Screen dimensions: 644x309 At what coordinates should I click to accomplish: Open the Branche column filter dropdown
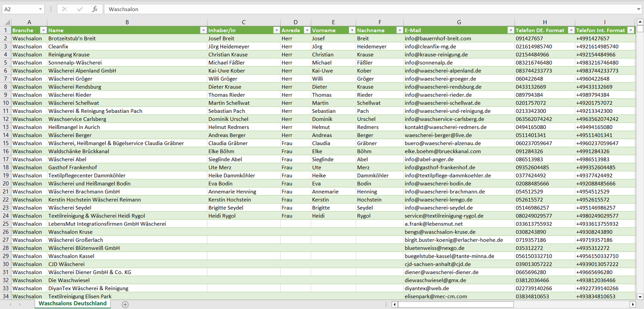click(43, 30)
